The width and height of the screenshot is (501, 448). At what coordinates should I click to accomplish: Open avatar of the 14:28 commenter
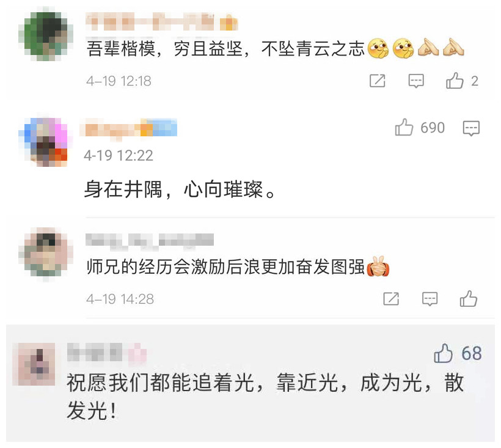tap(46, 252)
